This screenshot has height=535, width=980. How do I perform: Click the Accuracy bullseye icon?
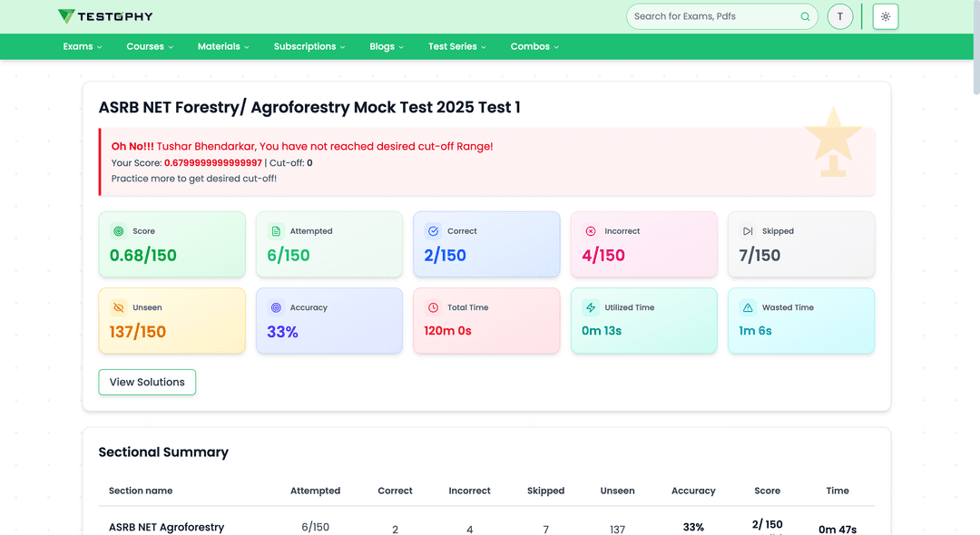276,307
